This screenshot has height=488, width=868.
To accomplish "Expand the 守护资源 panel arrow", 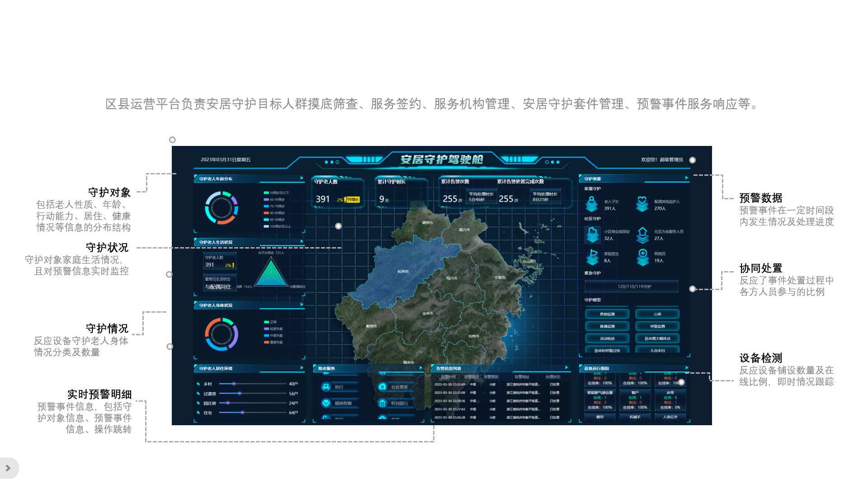I will click(x=686, y=178).
